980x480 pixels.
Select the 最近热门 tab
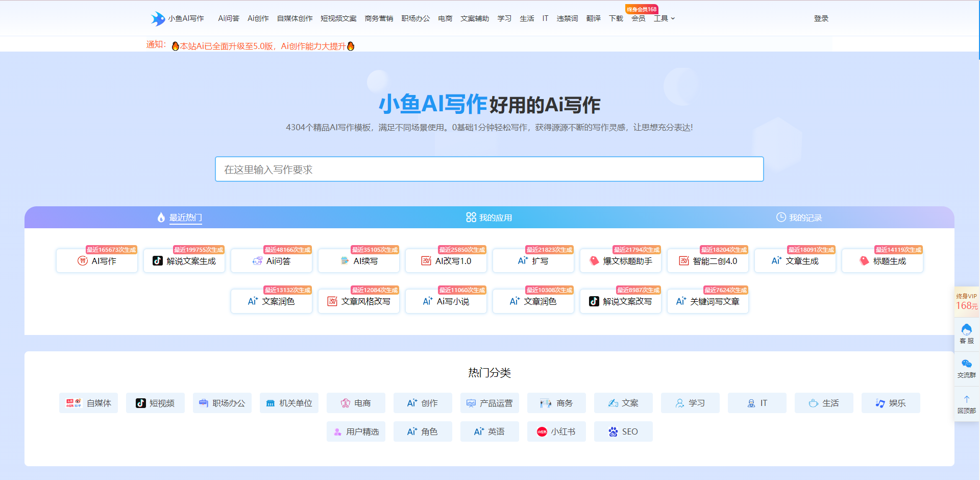pos(180,218)
